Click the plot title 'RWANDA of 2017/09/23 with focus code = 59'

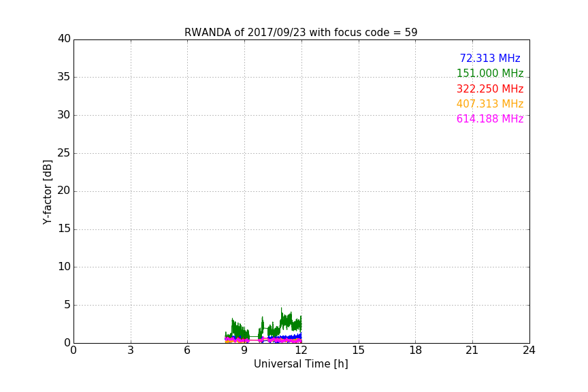[x=301, y=33]
